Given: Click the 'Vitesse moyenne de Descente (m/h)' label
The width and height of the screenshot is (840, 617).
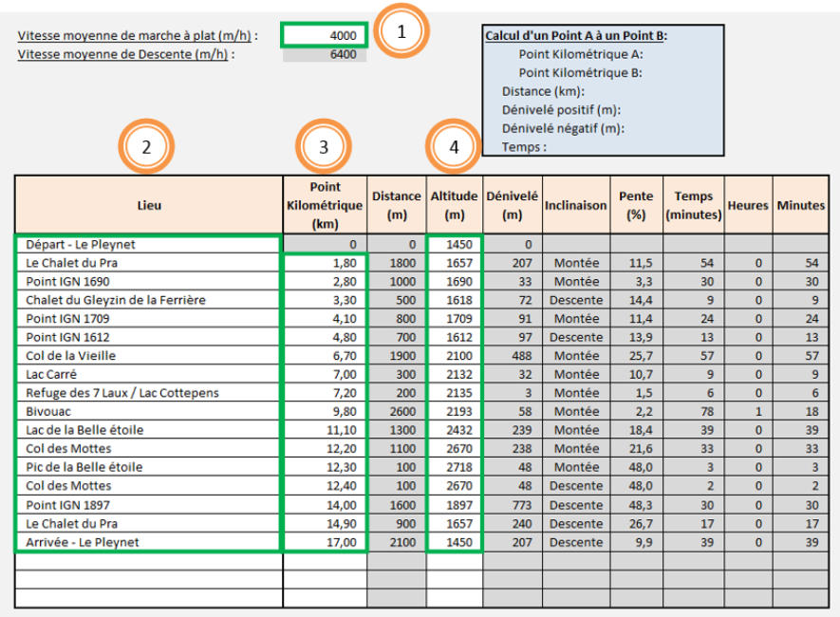Looking at the screenshot, I should click(122, 54).
